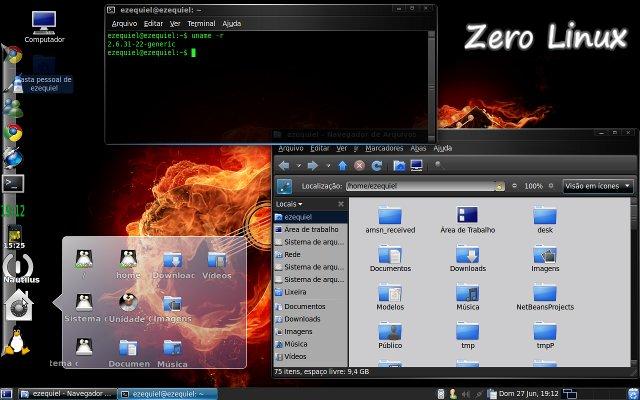Viewport: 640px width, 400px height.
Task: Click status text 75 itens, espaço livre
Action: click(322, 372)
